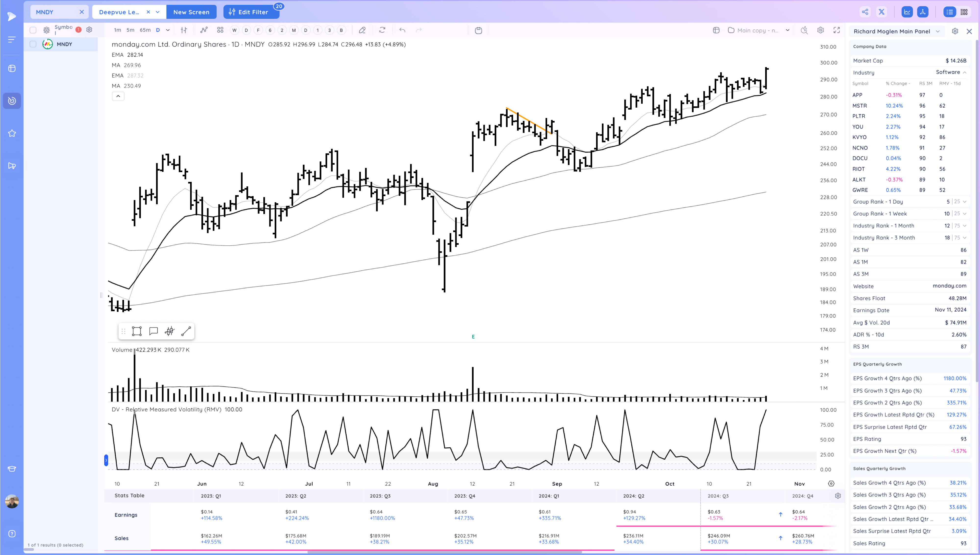Switch to the MNDY tab

click(45, 12)
